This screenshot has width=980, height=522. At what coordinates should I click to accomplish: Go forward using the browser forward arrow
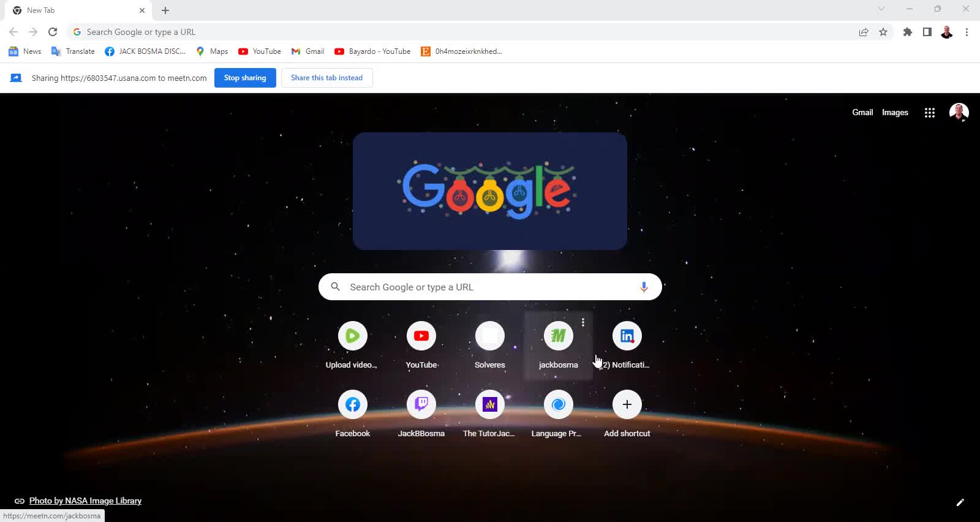33,32
